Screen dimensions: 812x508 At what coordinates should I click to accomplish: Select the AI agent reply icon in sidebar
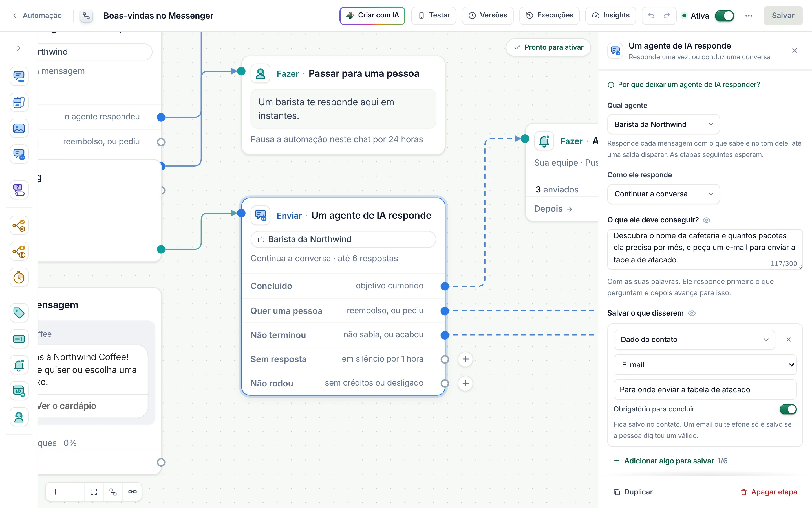tap(19, 154)
